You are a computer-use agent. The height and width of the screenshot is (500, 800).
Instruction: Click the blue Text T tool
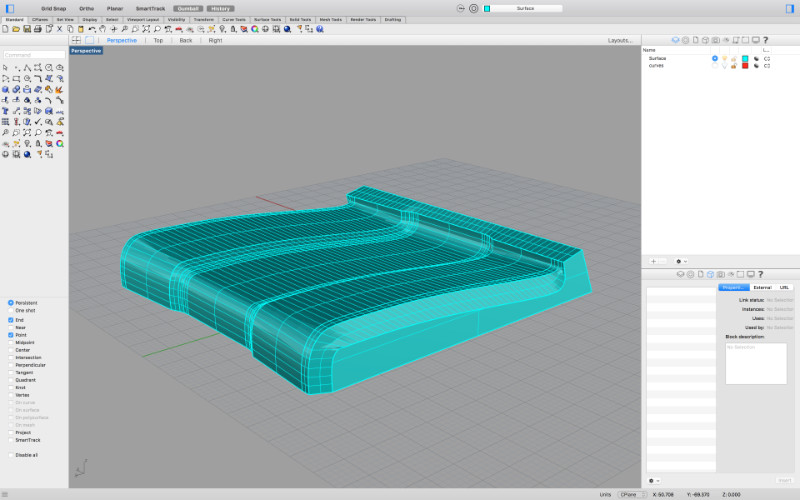pos(5,111)
